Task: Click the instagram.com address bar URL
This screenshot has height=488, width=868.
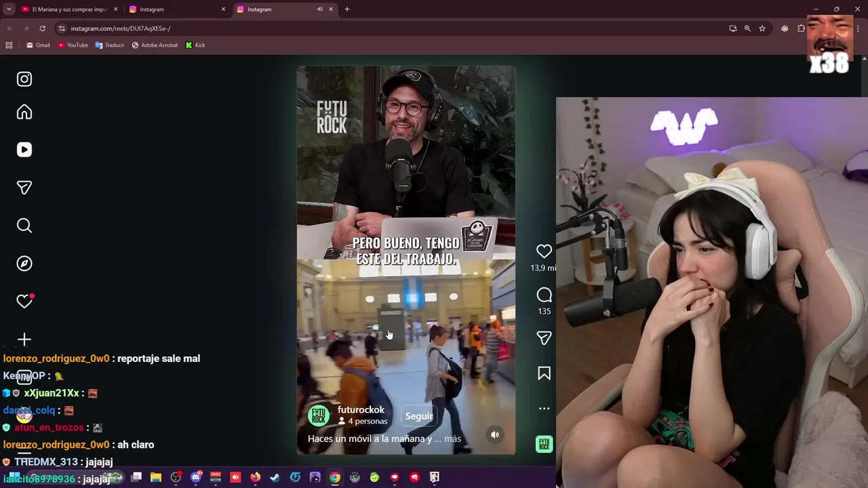Action: click(x=121, y=28)
